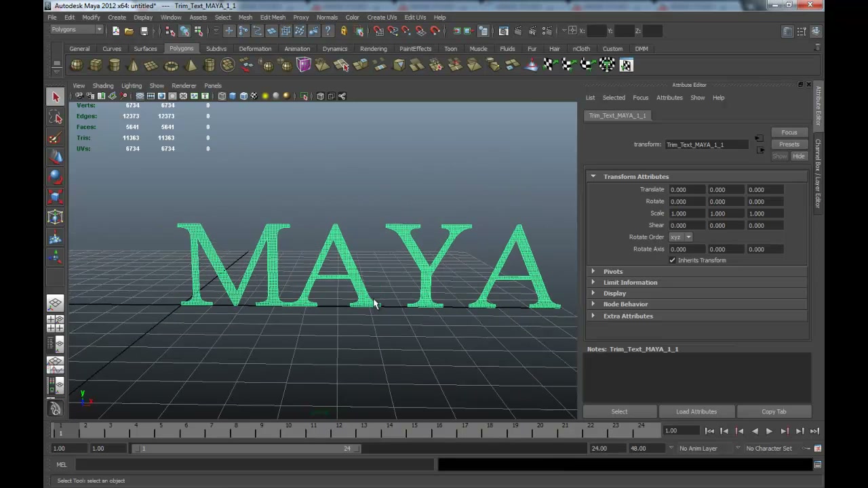Click the planar mapping checker shelf icon
This screenshot has width=868, height=488.
pyautogui.click(x=550, y=65)
